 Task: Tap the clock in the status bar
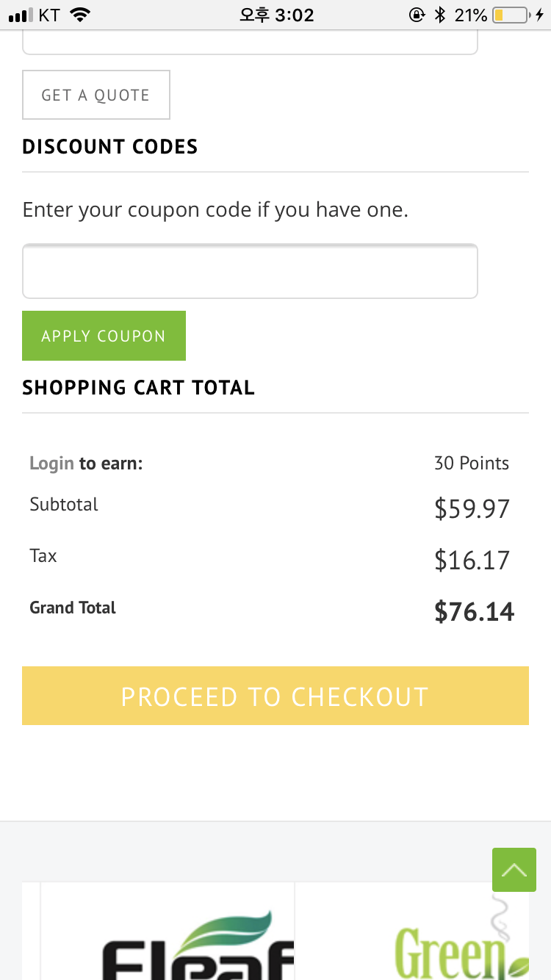pos(276,15)
